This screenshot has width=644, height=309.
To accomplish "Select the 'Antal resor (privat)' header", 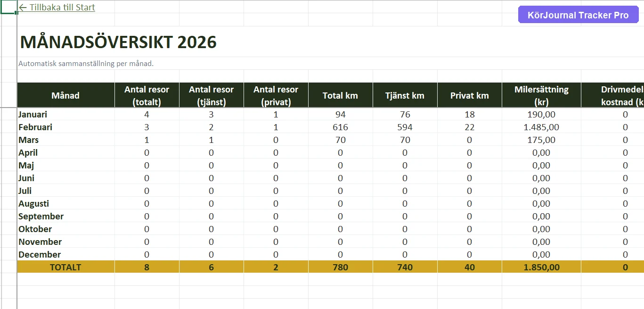I will click(x=276, y=95).
